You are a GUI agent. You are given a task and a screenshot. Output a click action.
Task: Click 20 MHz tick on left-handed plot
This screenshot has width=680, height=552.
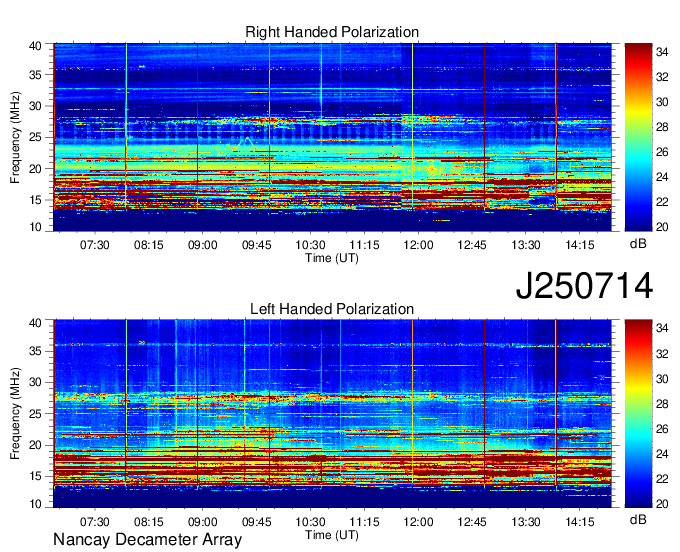pyautogui.click(x=35, y=445)
